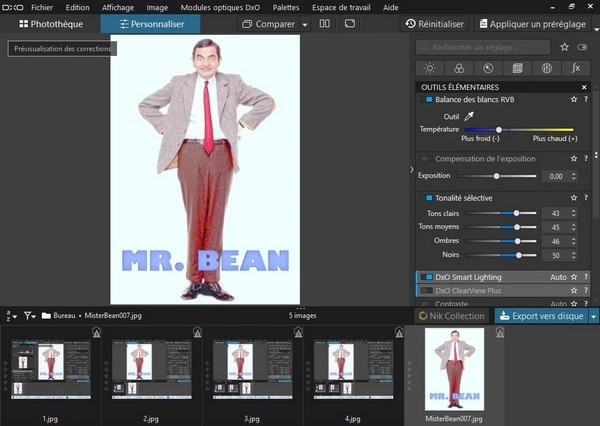Expand the Export vers disque dropdown arrow

[593, 316]
